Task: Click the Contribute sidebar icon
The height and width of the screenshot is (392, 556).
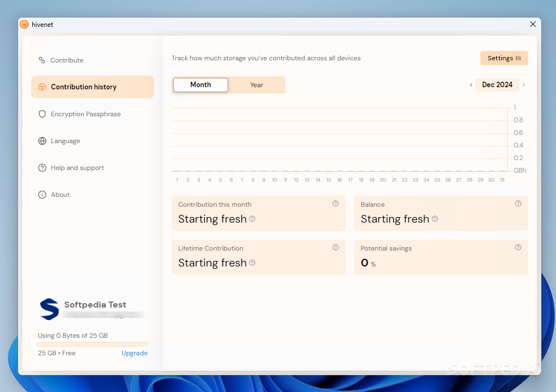Action: click(x=42, y=60)
